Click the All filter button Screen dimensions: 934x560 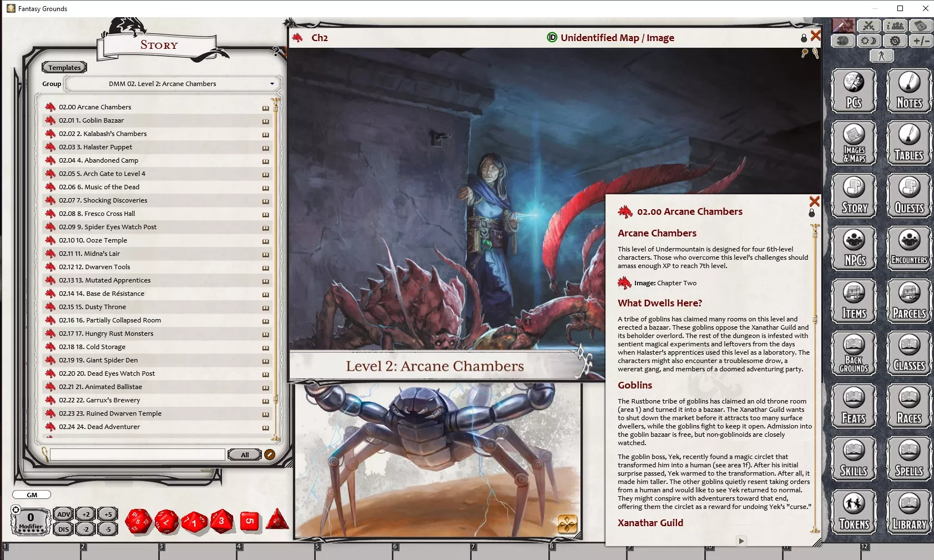pyautogui.click(x=245, y=455)
